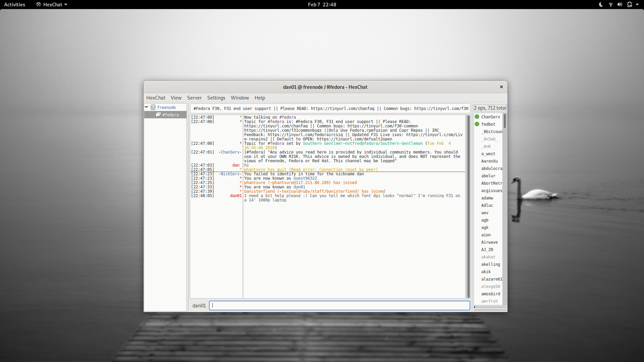Open the tinyurl.com/f31commonbugs link
Viewport: 644px width, 362px height.
click(x=283, y=130)
